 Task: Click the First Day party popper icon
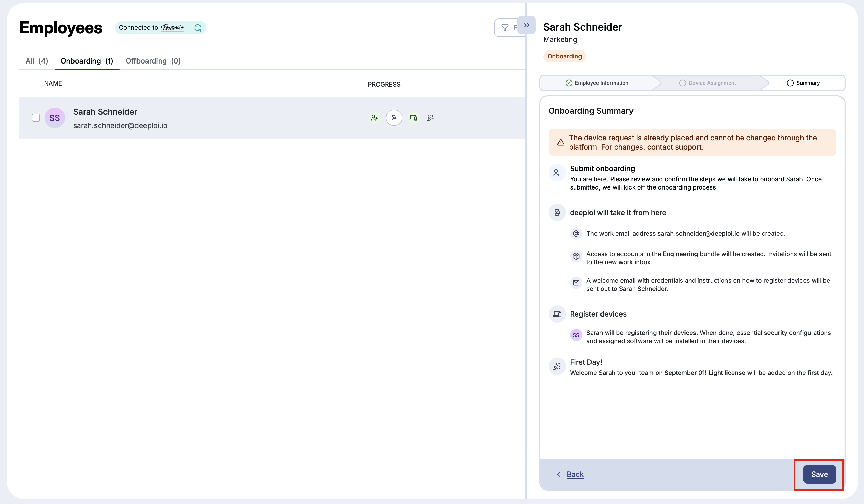pyautogui.click(x=557, y=366)
